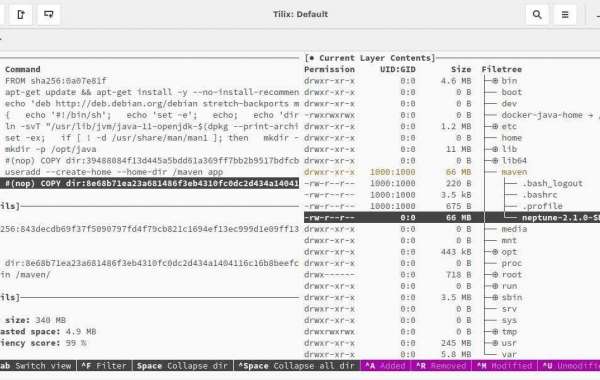Expand the usr directory node
The width and height of the screenshot is (600, 380).
click(495, 343)
